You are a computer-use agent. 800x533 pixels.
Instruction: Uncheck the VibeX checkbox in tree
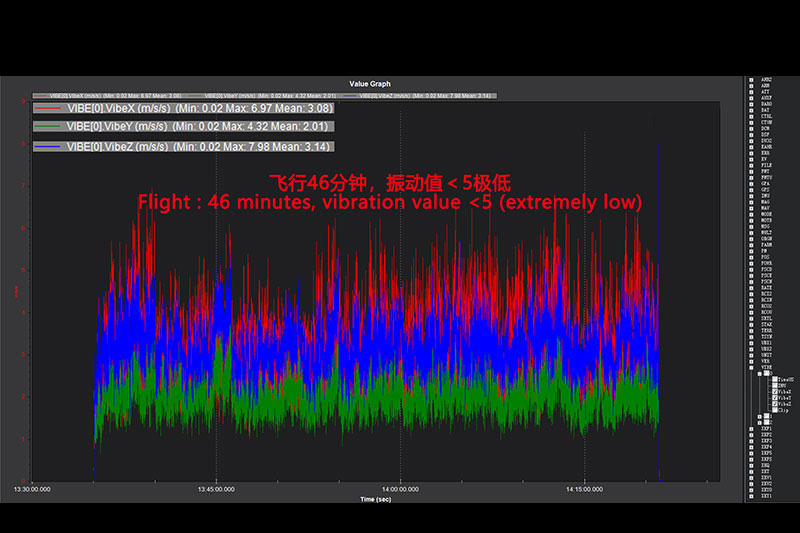(774, 392)
